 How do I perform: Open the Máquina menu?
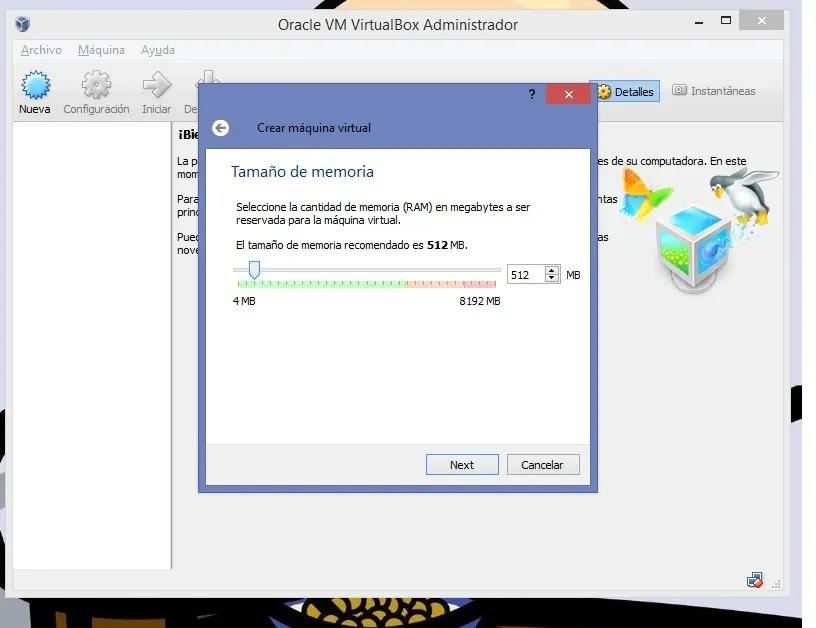tap(101, 50)
